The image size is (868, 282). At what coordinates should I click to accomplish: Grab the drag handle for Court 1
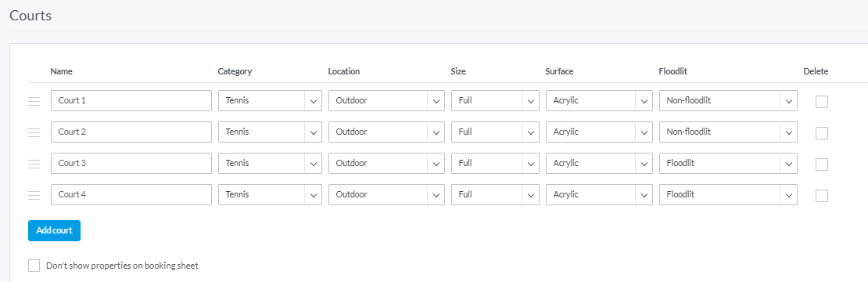[x=34, y=101]
